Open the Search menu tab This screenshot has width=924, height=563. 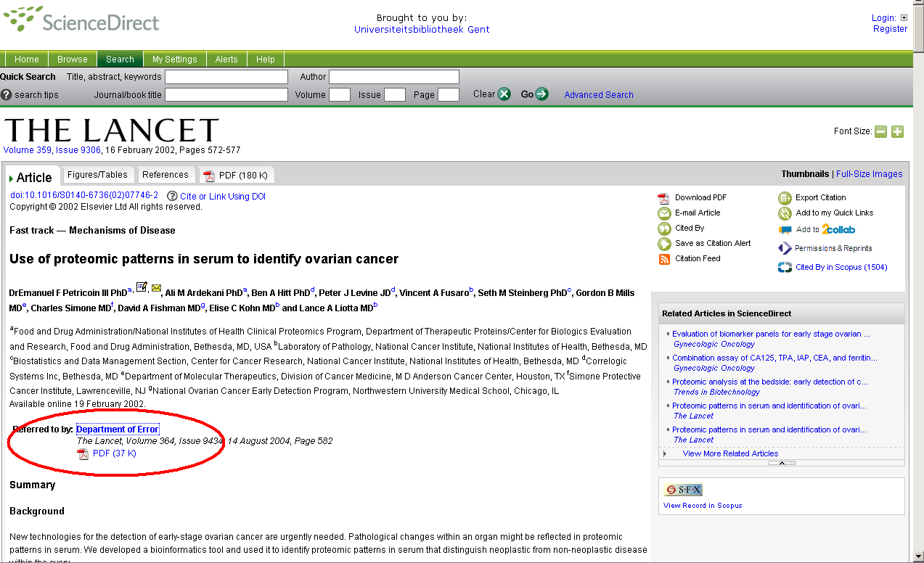tap(120, 59)
